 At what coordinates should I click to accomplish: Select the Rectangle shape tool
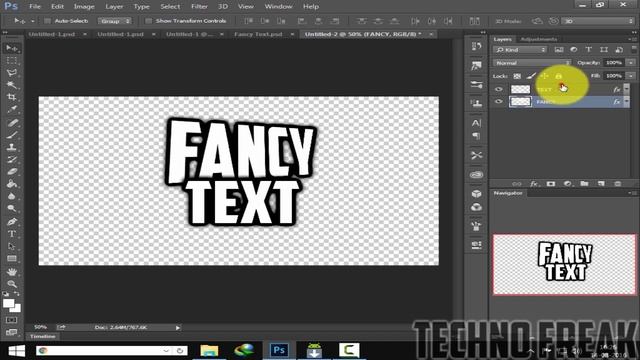(x=12, y=258)
